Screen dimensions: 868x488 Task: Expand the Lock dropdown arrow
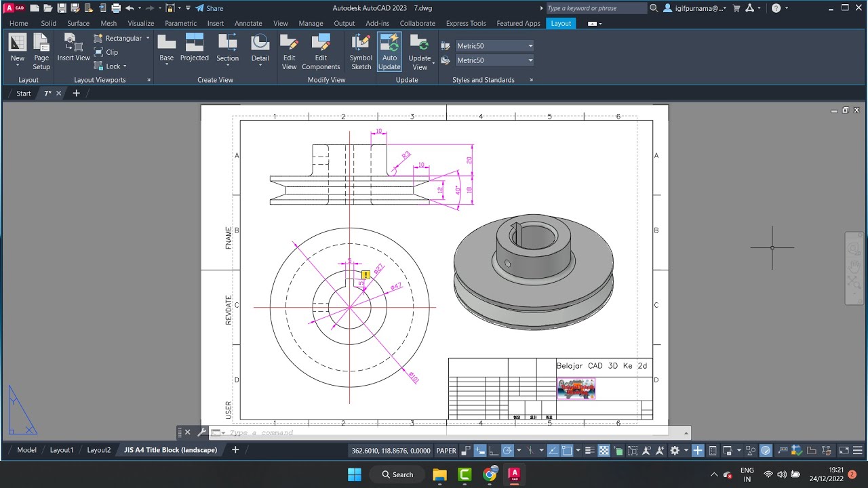(x=125, y=66)
